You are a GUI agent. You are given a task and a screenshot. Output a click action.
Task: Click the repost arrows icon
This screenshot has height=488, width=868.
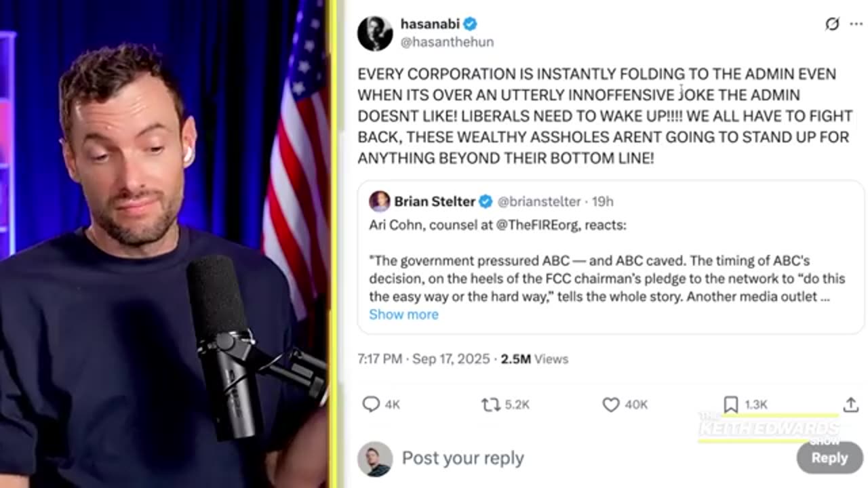pos(490,405)
